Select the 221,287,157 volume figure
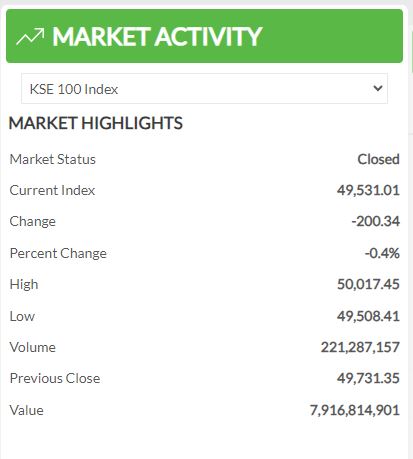 coord(360,347)
